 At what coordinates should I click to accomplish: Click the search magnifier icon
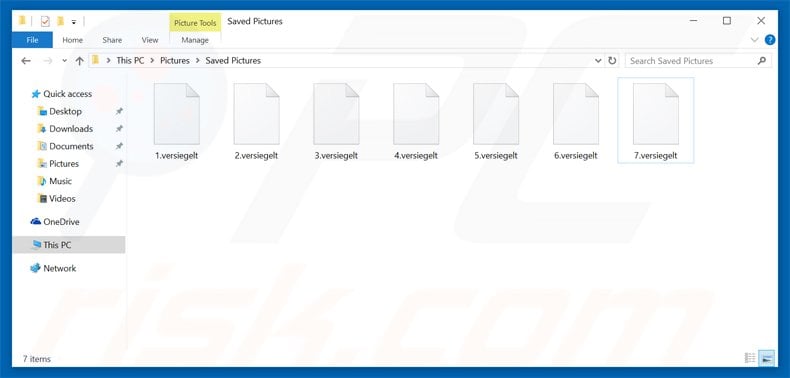[x=762, y=61]
